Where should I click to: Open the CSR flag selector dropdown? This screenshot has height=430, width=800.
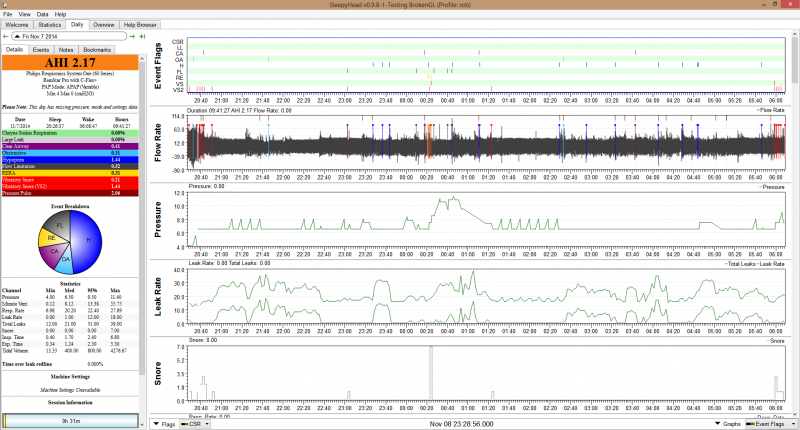[194, 424]
